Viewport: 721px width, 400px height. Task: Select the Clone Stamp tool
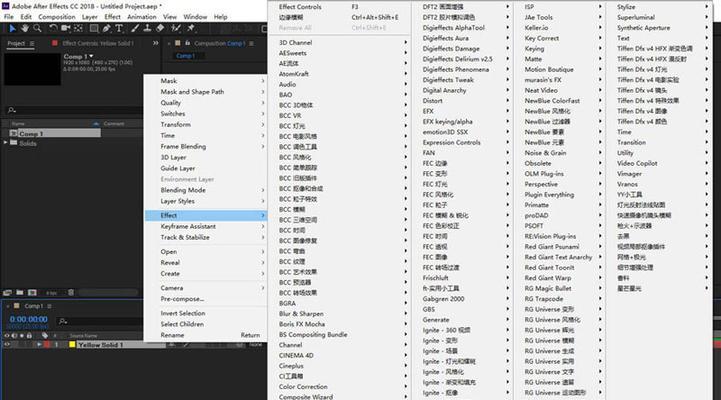point(147,29)
